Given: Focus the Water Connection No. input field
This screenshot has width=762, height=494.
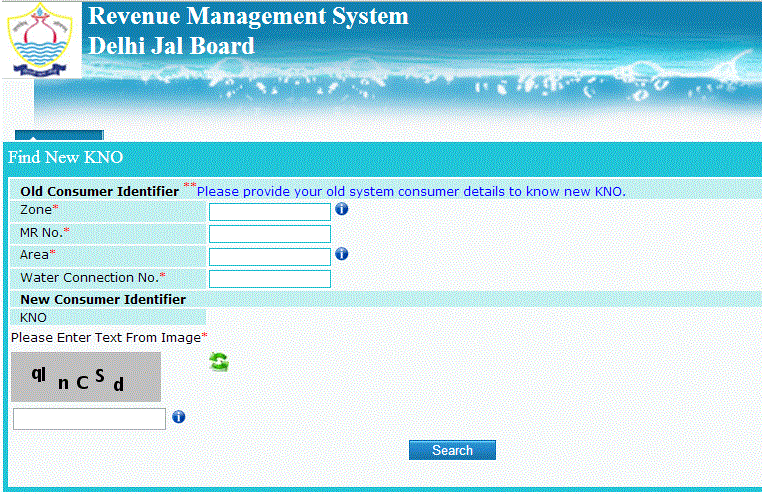Looking at the screenshot, I should click(x=270, y=279).
